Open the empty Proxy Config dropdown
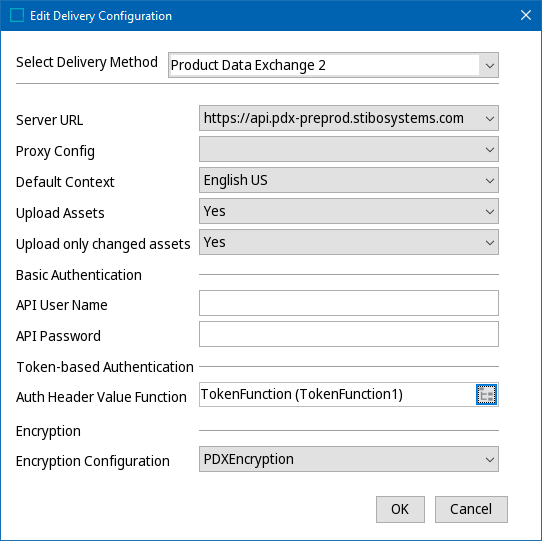Screen dimensions: 542x541 [x=349, y=149]
